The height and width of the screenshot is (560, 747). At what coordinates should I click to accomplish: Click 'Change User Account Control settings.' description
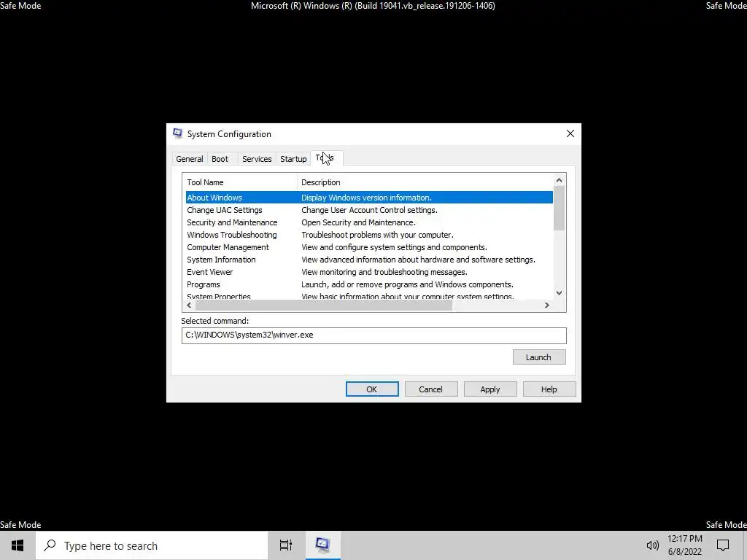tap(369, 210)
